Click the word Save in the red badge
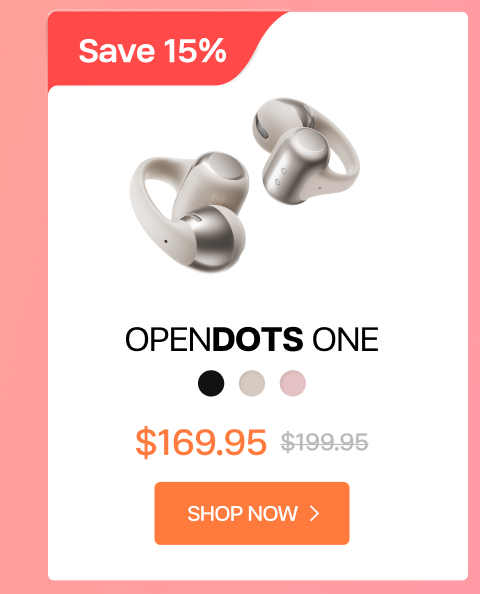Screen dimensions: 480x594 coord(117,51)
